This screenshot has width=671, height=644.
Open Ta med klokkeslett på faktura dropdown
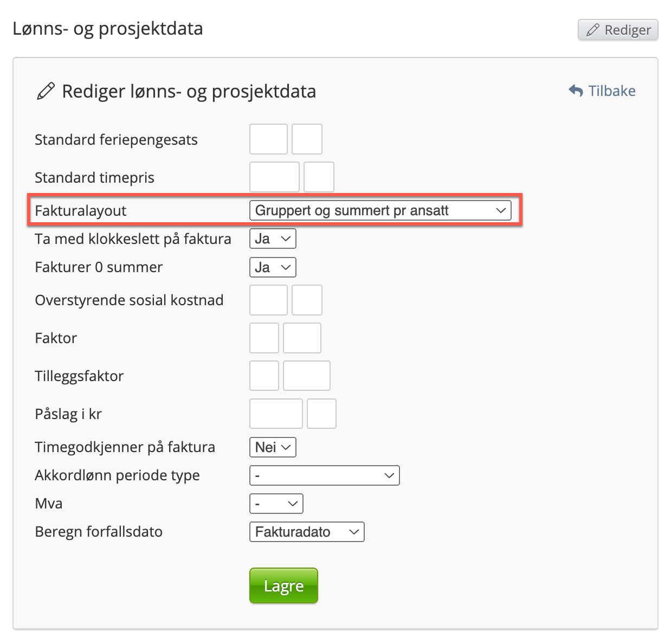(273, 239)
